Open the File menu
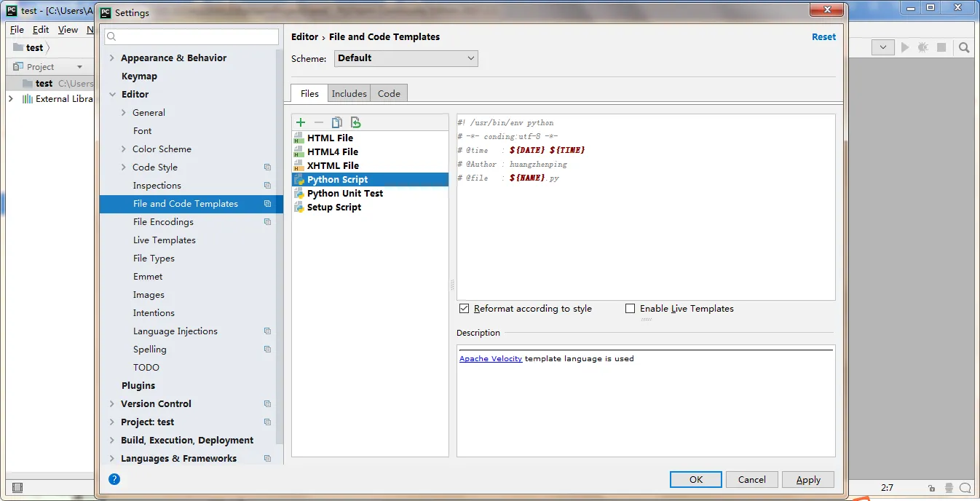 pos(17,30)
